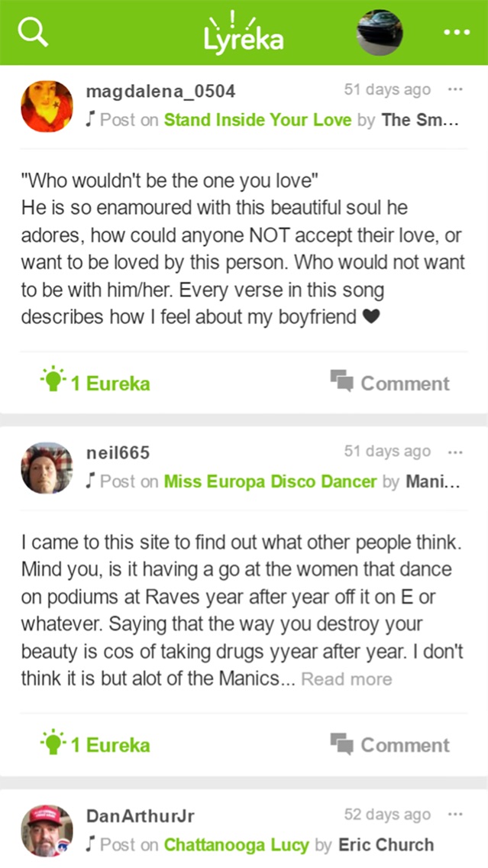Open options menu on DanArthurJr's post

tap(455, 815)
